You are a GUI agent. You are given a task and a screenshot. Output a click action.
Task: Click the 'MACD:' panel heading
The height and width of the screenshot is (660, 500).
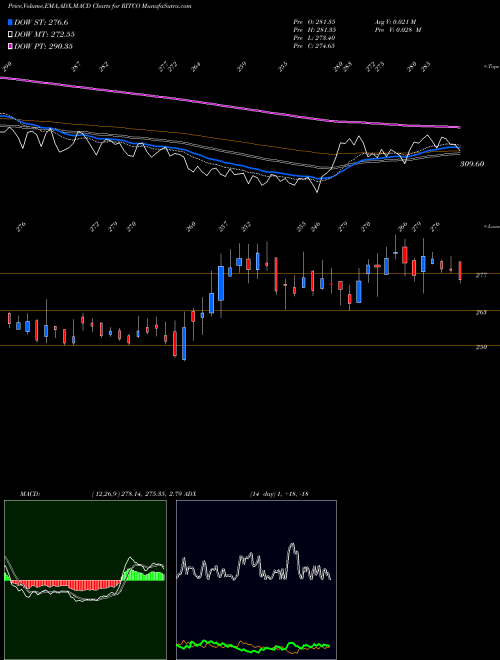click(x=30, y=493)
